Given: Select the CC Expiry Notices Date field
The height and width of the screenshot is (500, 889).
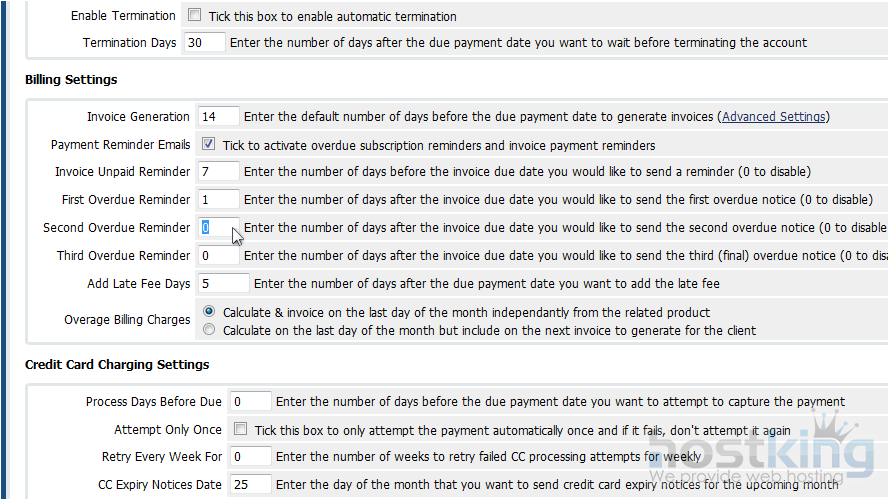Looking at the screenshot, I should point(250,485).
